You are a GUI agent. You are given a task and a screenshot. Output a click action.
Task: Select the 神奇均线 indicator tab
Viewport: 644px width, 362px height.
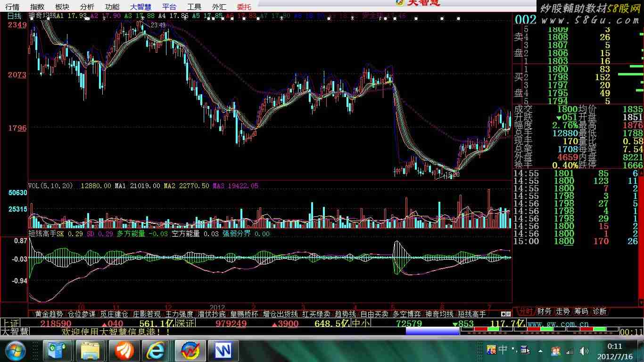pos(439,314)
